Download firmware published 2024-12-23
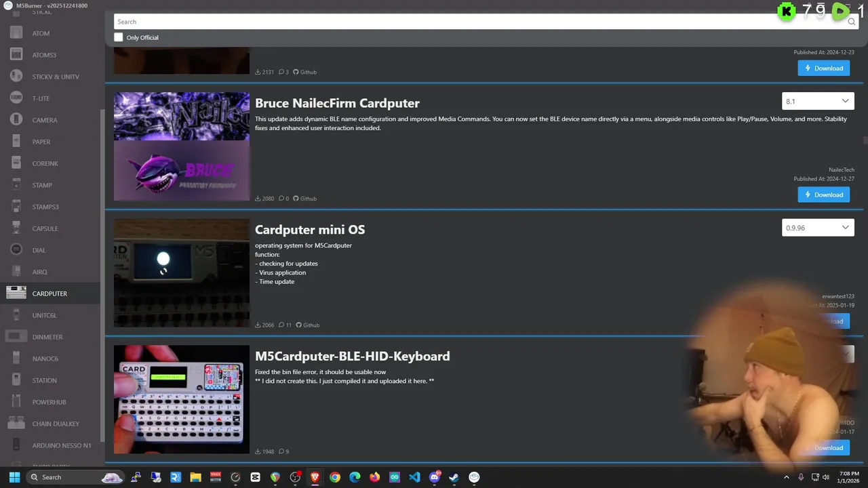Image resolution: width=868 pixels, height=488 pixels. 824,68
